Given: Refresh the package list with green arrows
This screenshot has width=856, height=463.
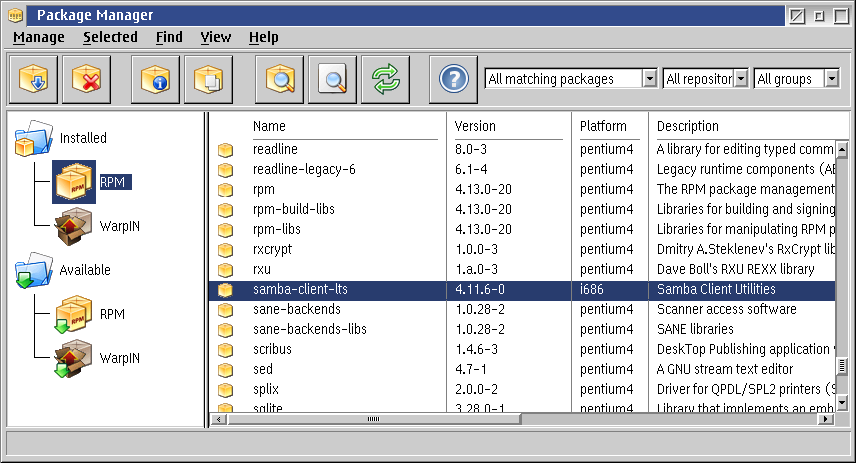Looking at the screenshot, I should pyautogui.click(x=385, y=79).
